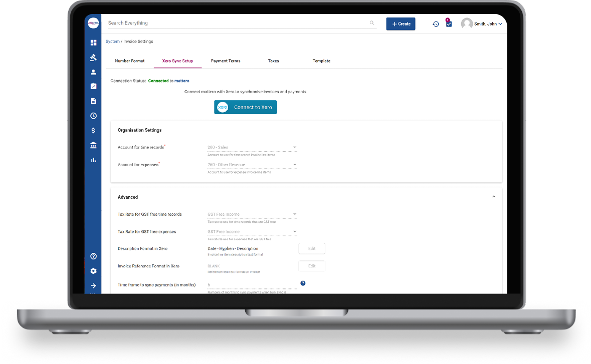Switch to the Payment Terms tab

coord(226,61)
